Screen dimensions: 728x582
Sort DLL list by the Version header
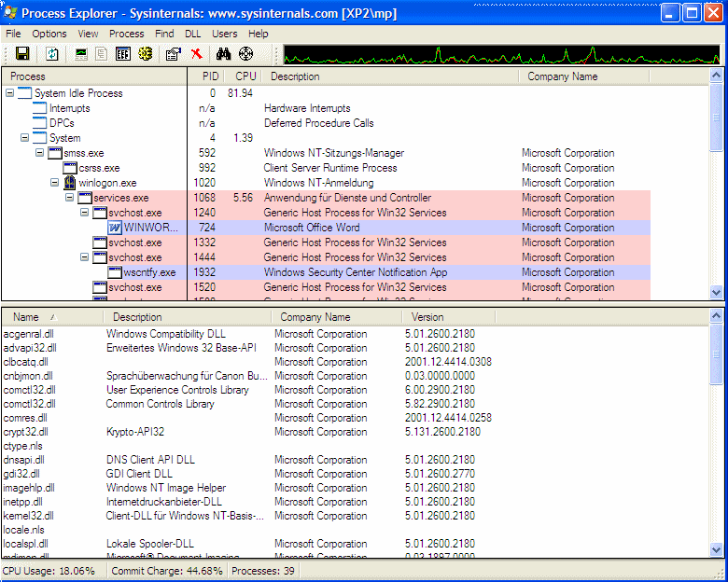click(x=449, y=317)
